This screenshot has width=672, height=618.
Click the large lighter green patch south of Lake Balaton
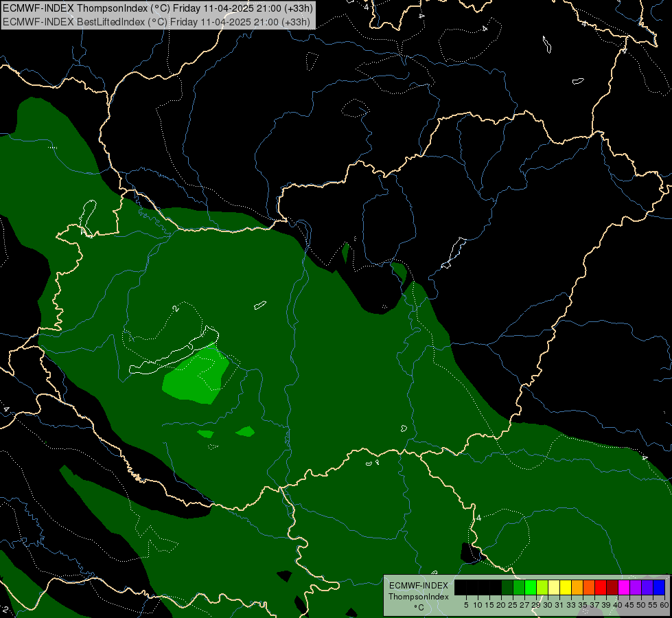point(196,378)
